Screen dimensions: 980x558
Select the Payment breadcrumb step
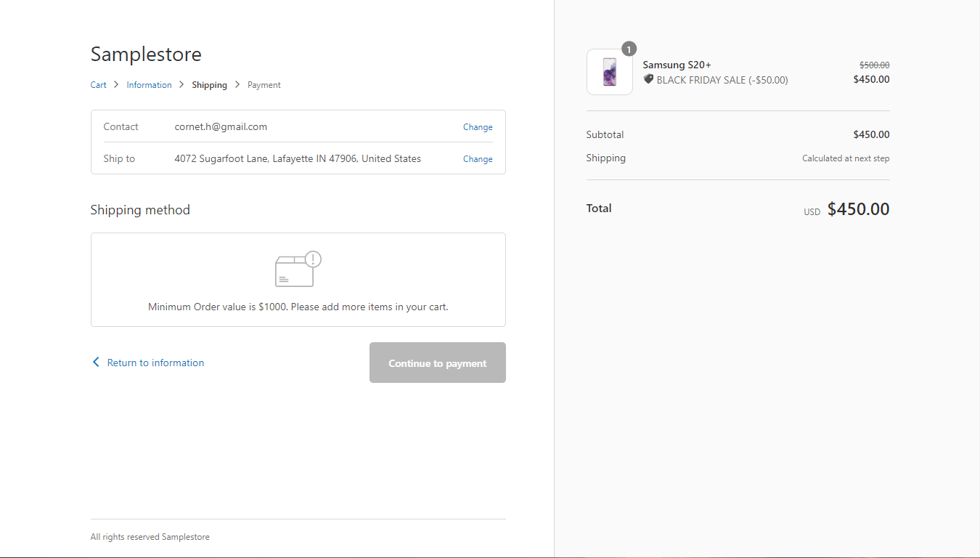[x=264, y=85]
